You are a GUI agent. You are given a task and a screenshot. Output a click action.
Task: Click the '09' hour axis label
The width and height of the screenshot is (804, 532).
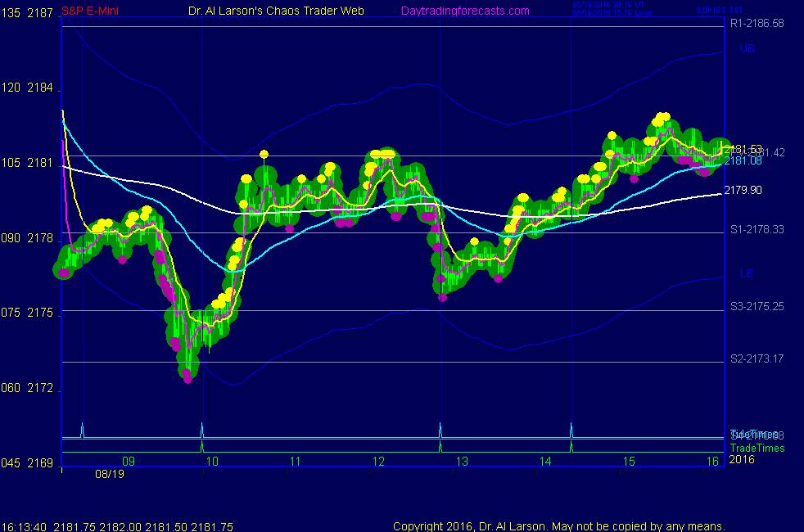pyautogui.click(x=129, y=462)
